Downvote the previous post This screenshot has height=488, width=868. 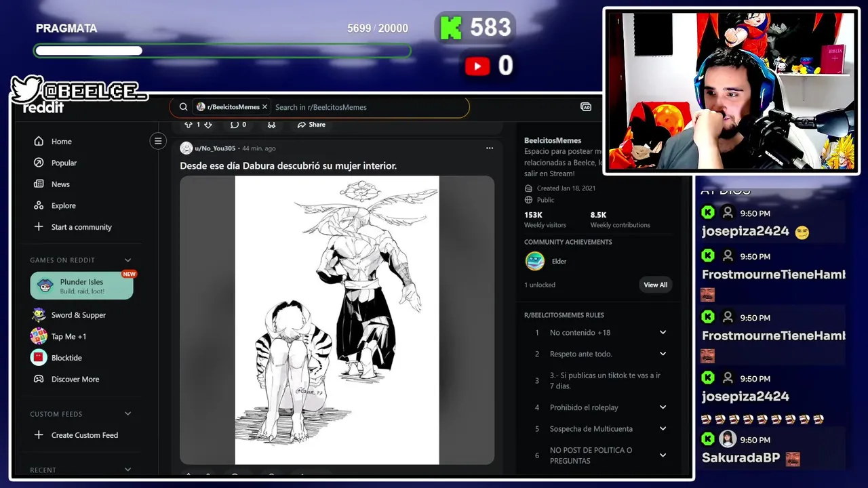pyautogui.click(x=208, y=125)
